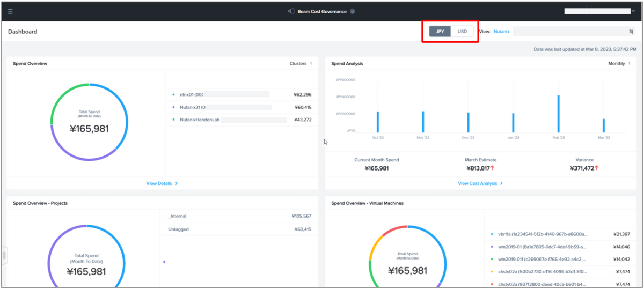This screenshot has width=644, height=289.
Task: Click the Spend Overview - Projects heading
Action: point(40,203)
